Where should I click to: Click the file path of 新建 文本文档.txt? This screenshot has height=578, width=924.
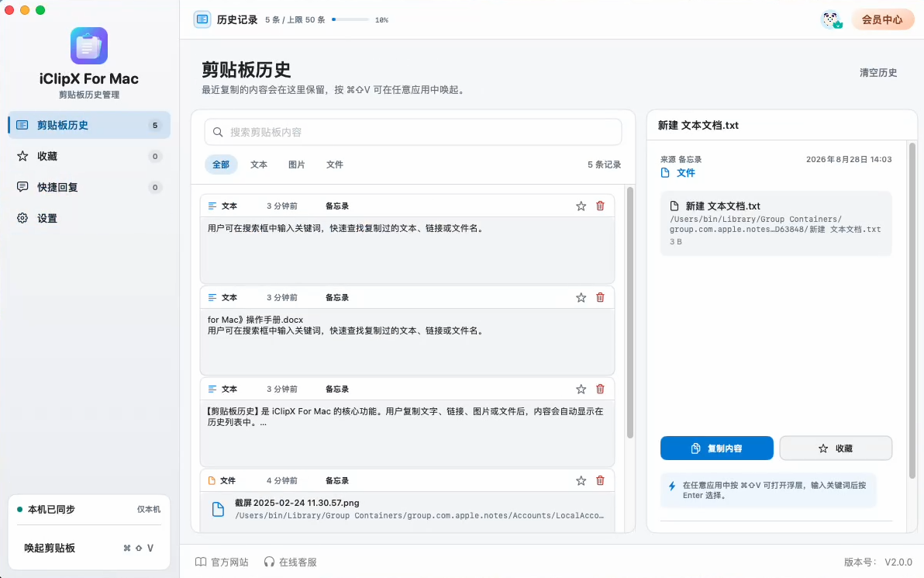coord(775,224)
